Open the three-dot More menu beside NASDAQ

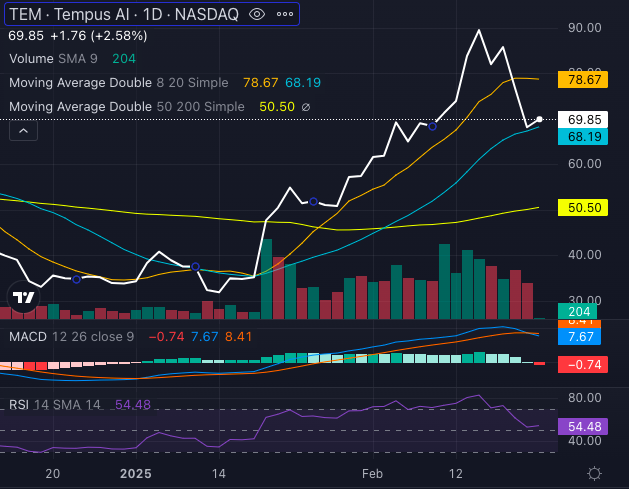pyautogui.click(x=286, y=14)
